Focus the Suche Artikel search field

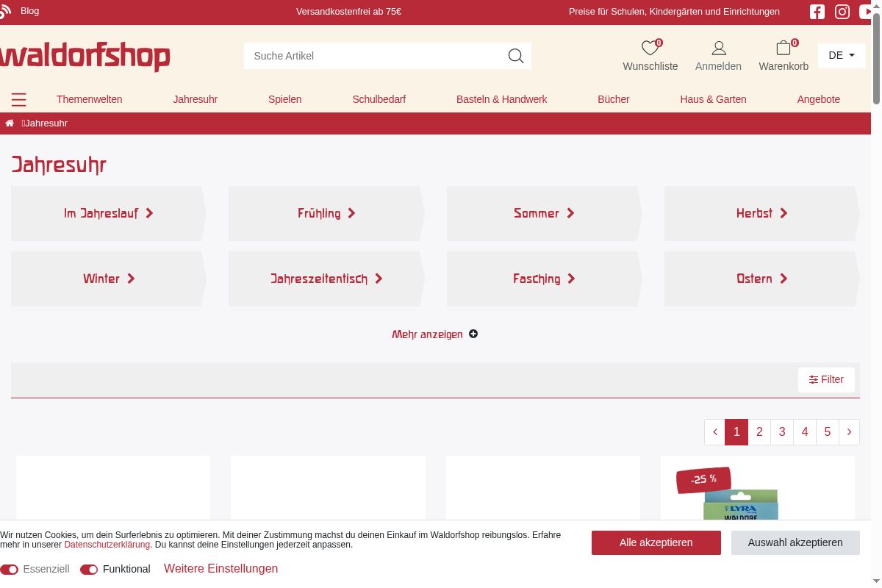(x=375, y=56)
